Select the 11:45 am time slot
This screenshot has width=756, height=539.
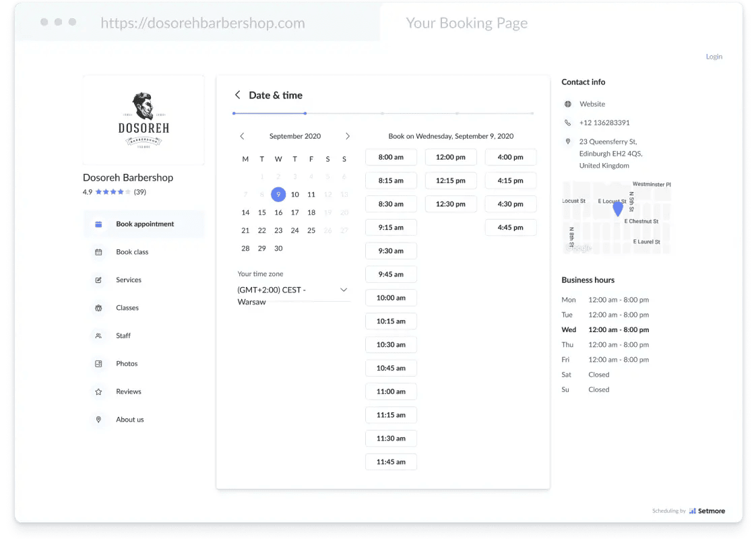391,462
